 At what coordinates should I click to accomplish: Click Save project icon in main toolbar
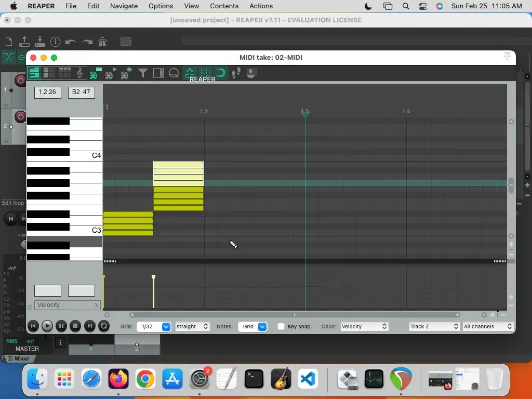pos(39,42)
